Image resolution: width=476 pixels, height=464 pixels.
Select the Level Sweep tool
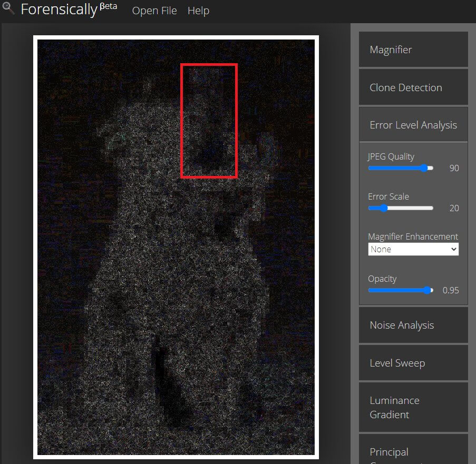tap(413, 363)
